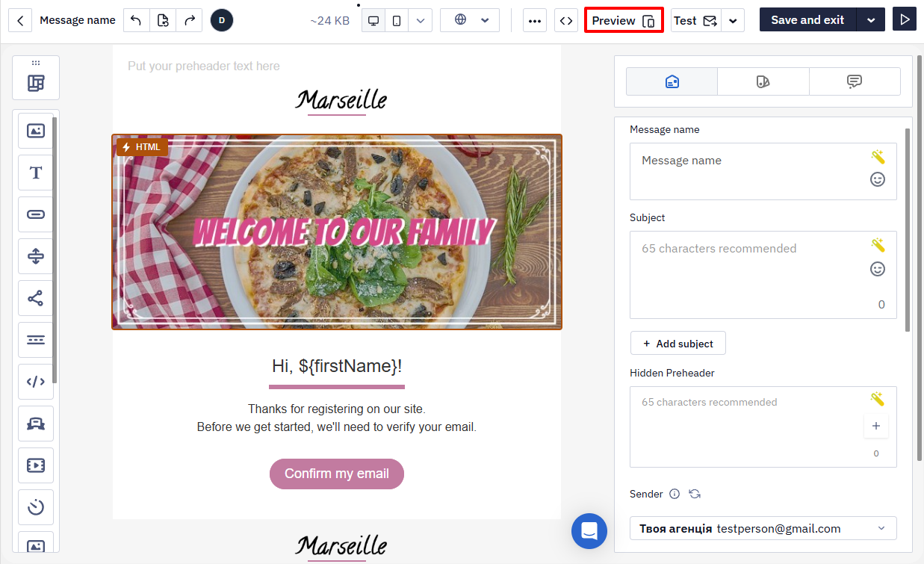Viewport: 924px width, 564px height.
Task: Undo the last change
Action: [x=136, y=20]
